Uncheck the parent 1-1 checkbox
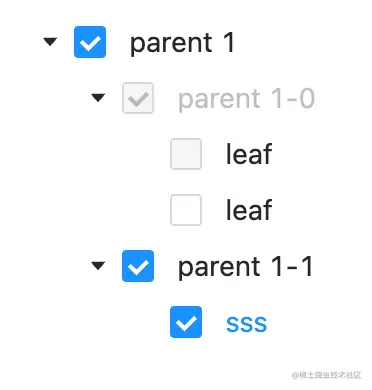The width and height of the screenshot is (372, 390). tap(138, 266)
